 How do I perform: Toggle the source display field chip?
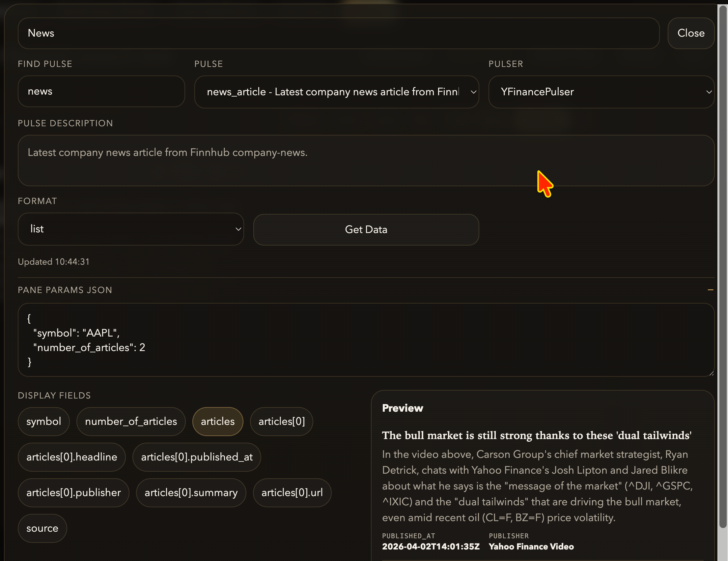tap(42, 528)
